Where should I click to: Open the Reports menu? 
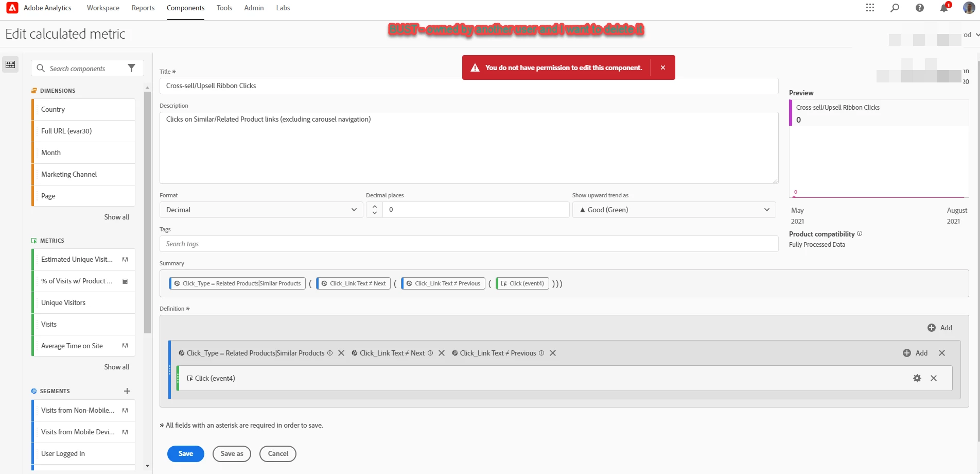coord(143,8)
